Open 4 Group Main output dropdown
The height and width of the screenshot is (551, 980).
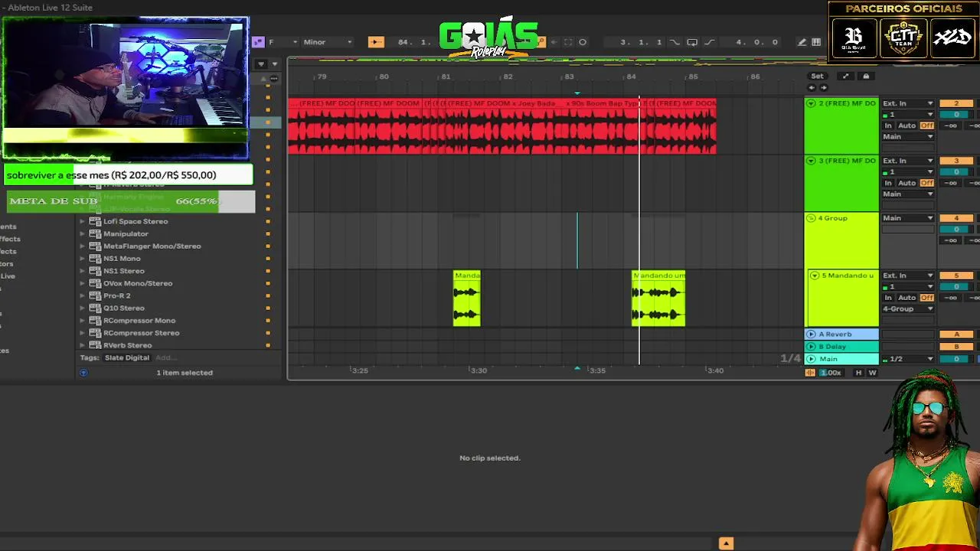click(x=908, y=218)
